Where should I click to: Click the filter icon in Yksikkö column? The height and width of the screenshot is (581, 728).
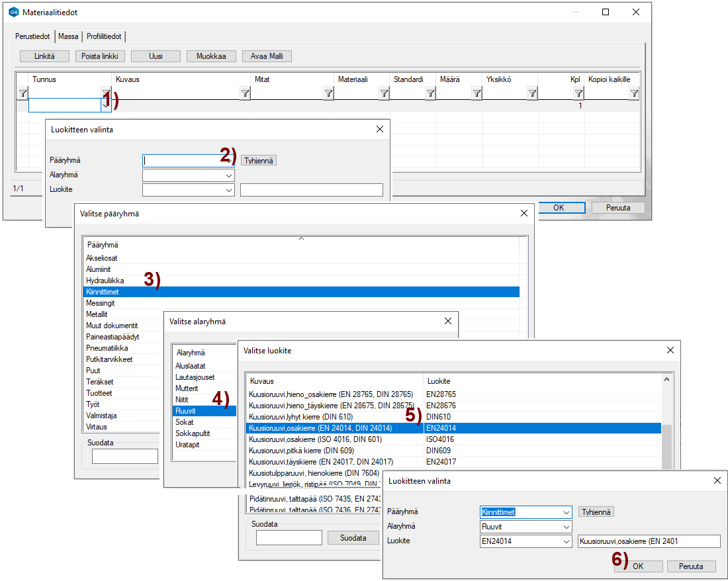[x=532, y=94]
